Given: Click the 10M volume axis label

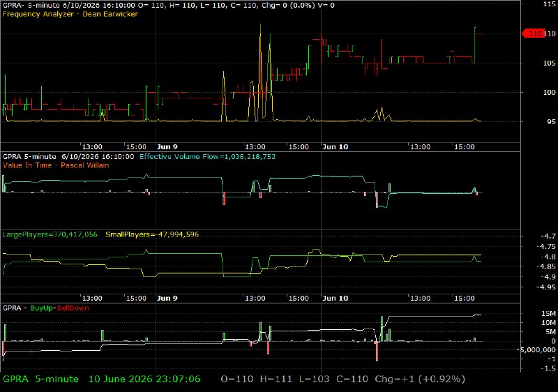Looking at the screenshot, I should tap(548, 323).
